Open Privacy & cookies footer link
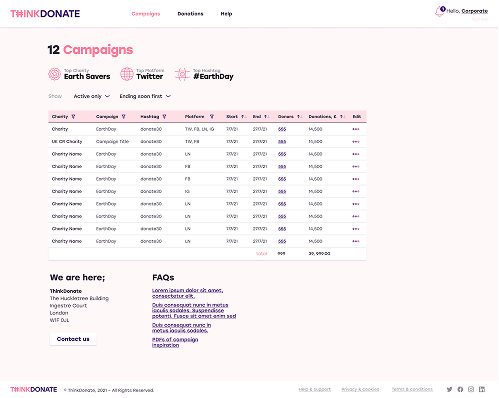 (x=360, y=389)
